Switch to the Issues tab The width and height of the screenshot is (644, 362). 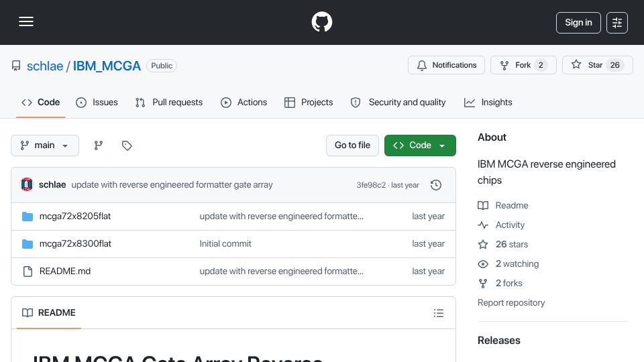point(97,102)
